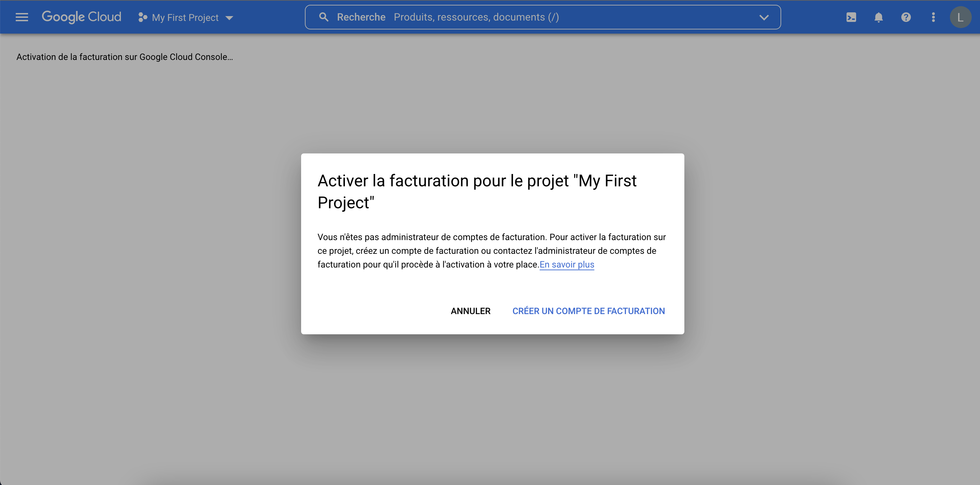This screenshot has width=980, height=485.
Task: Click the dialog title about facturation
Action: 477,191
